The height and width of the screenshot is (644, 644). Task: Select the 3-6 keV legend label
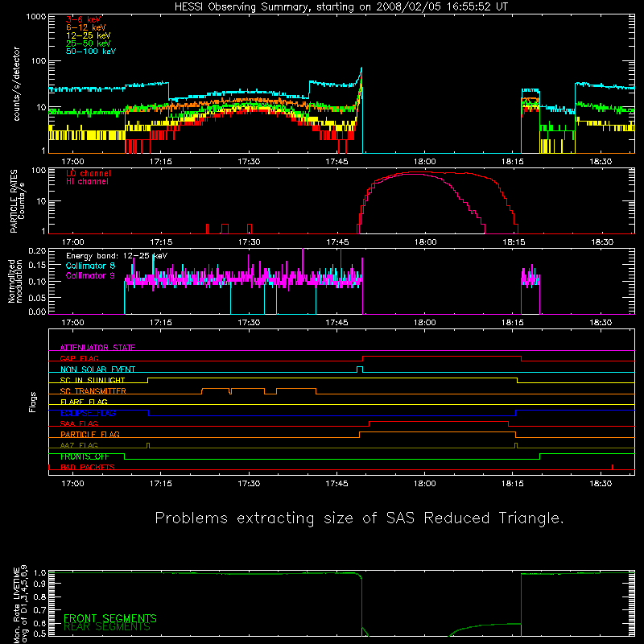(84, 19)
